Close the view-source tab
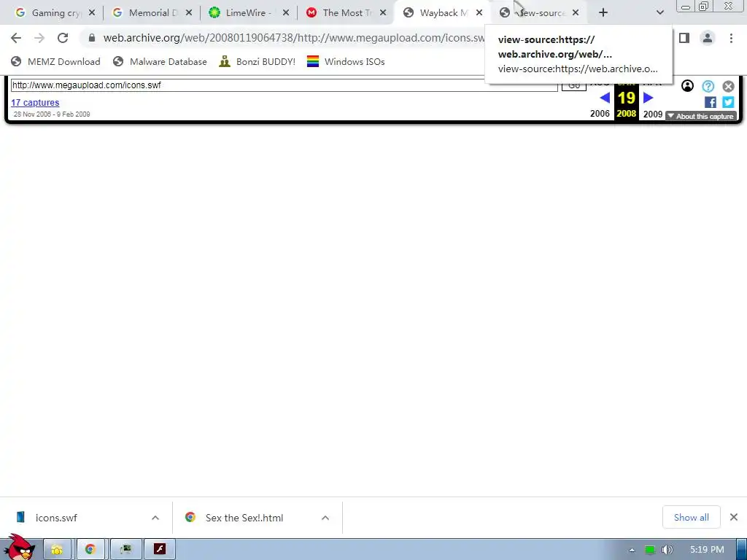 click(x=576, y=13)
